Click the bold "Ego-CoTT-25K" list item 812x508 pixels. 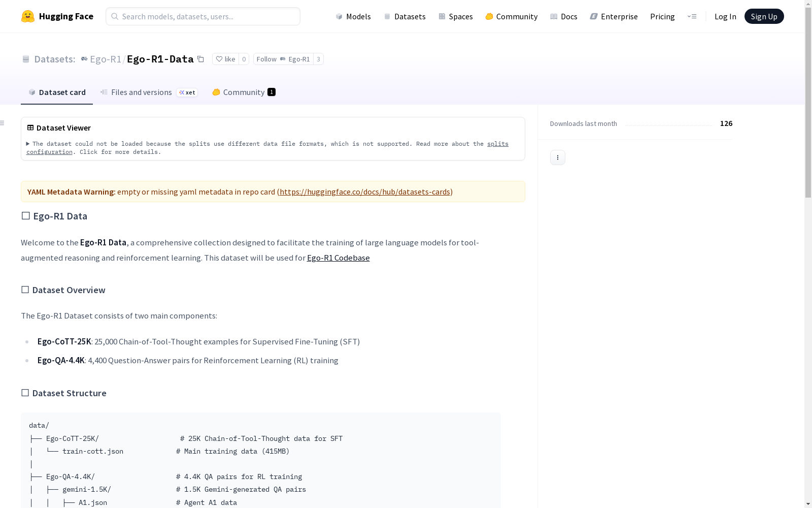(64, 341)
